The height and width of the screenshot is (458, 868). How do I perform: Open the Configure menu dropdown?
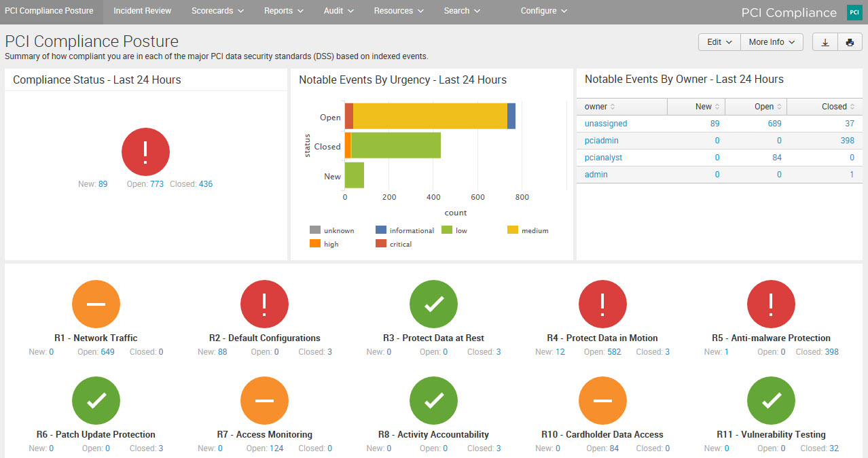(x=543, y=11)
